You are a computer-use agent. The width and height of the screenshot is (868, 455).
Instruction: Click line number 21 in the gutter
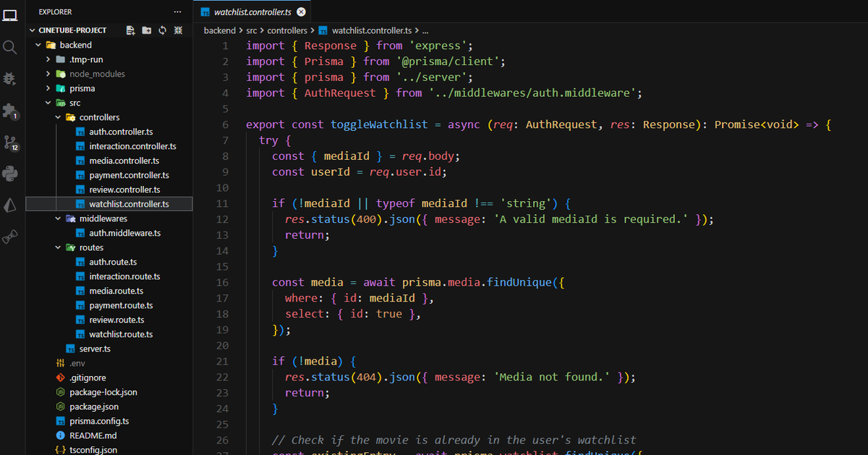pyautogui.click(x=222, y=361)
